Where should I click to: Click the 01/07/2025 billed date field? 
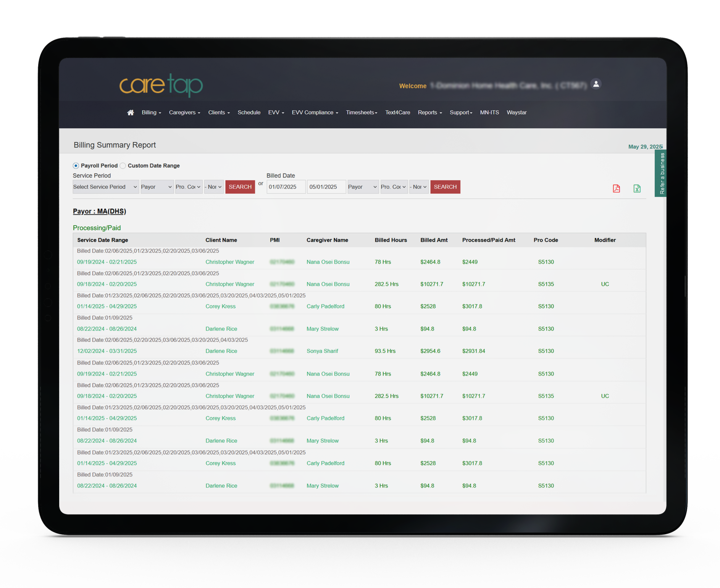click(286, 187)
